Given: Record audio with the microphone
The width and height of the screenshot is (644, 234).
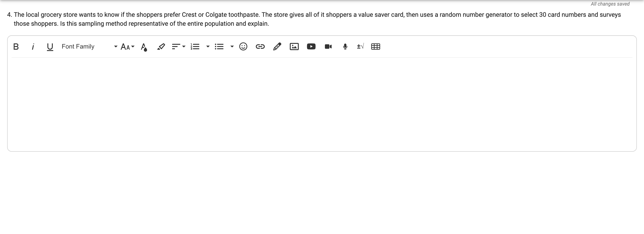Looking at the screenshot, I should tap(345, 46).
